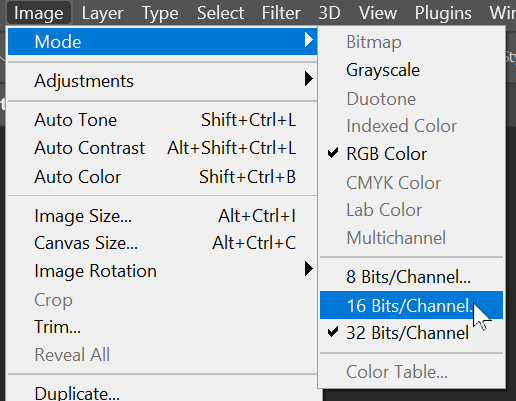Open the Type menu
Viewport: 516px width, 401px height.
160,13
